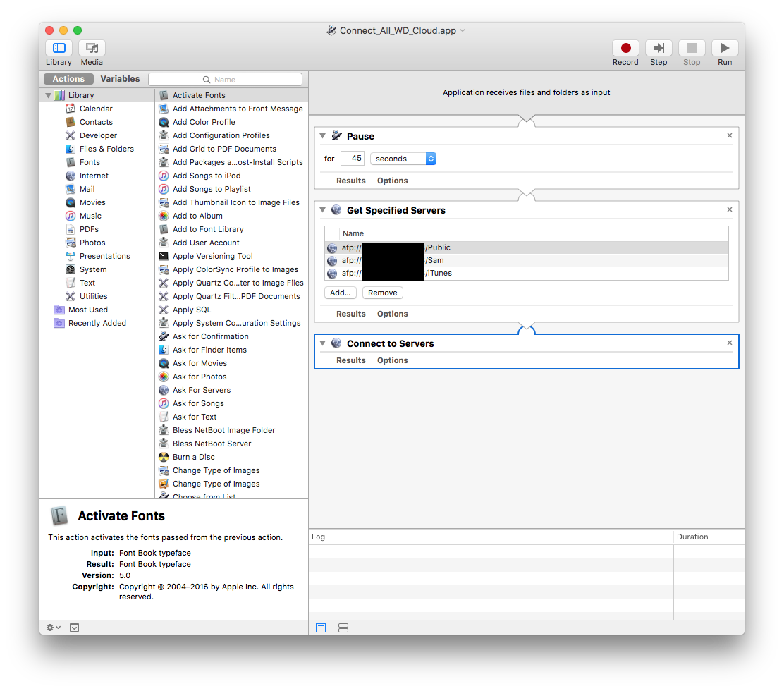Remove the Pause action with its X
This screenshot has height=691, width=784.
pyautogui.click(x=730, y=135)
